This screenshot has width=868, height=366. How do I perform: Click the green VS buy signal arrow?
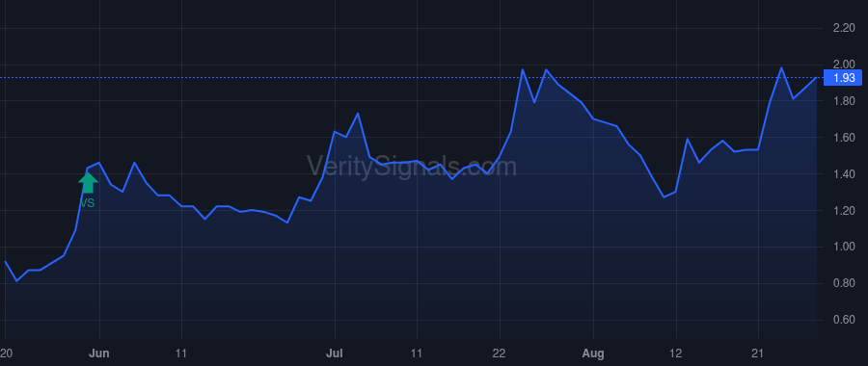pyautogui.click(x=88, y=182)
